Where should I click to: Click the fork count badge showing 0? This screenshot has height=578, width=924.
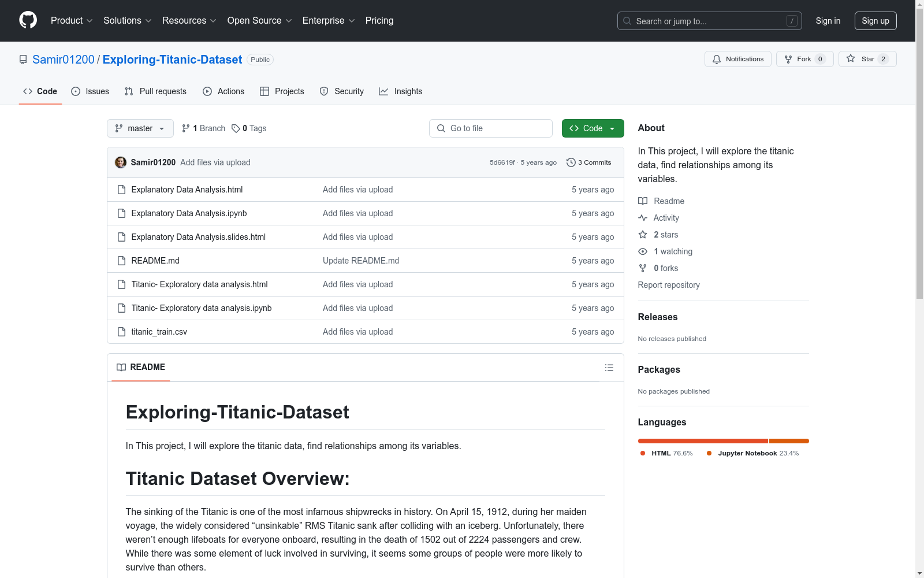[x=820, y=59]
